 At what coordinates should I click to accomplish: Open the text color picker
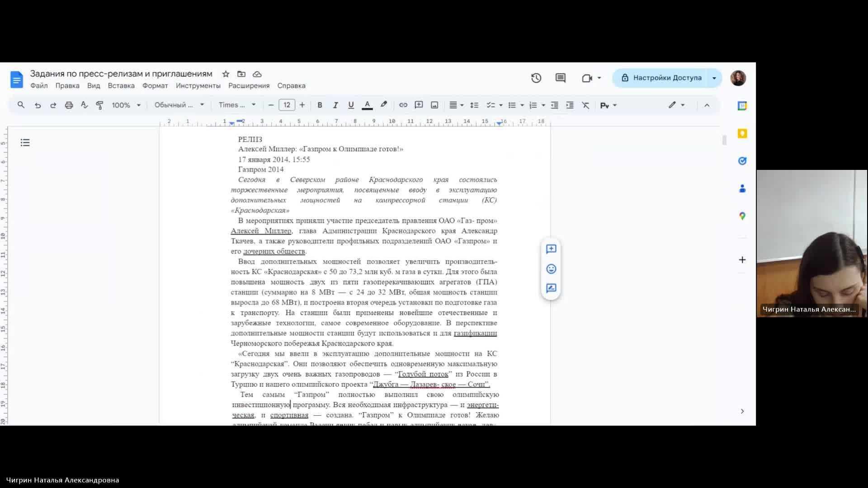click(x=367, y=105)
